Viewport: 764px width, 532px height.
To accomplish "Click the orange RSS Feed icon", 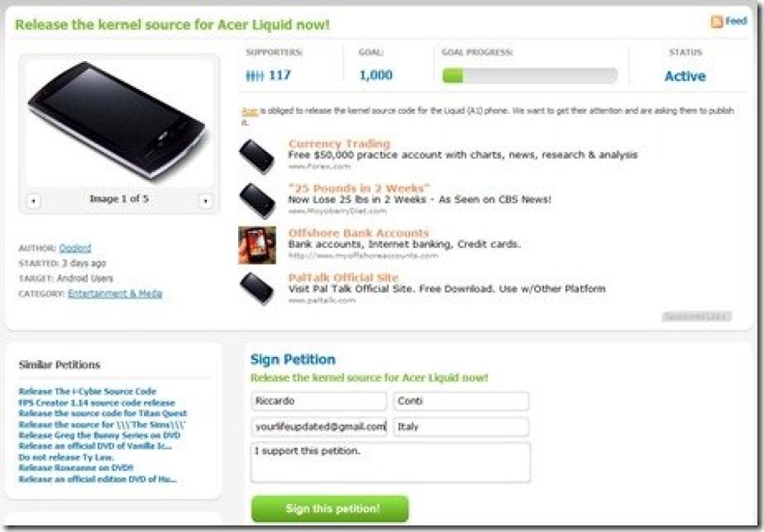I will (x=716, y=20).
